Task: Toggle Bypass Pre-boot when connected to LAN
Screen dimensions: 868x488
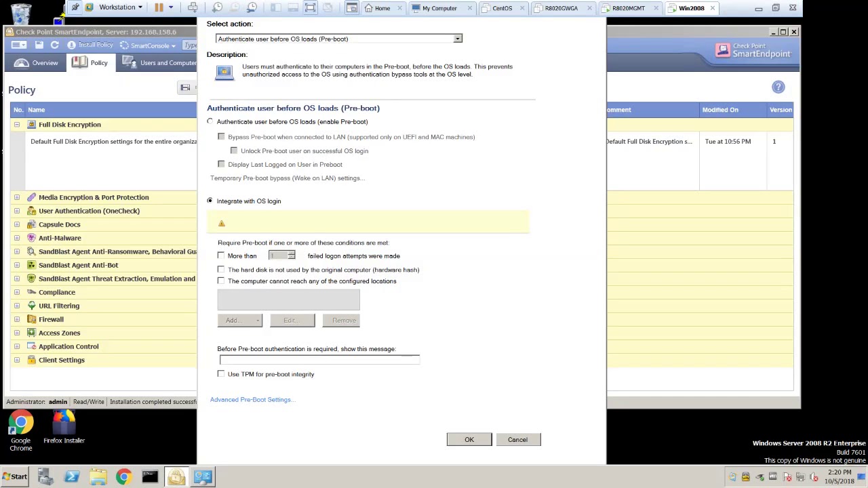Action: point(221,137)
